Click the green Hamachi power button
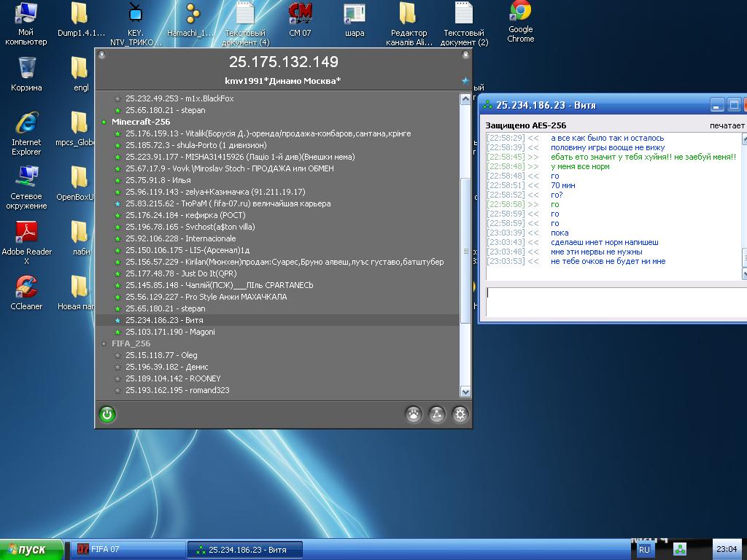 (107, 414)
